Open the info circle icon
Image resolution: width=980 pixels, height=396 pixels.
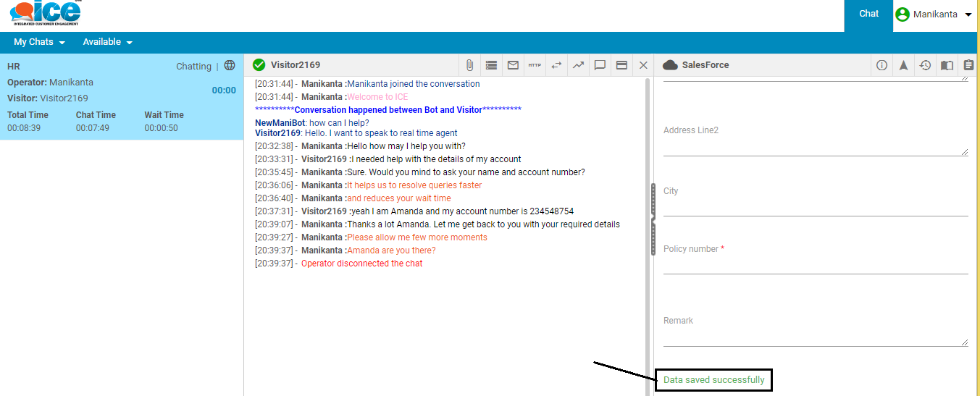[x=881, y=65]
